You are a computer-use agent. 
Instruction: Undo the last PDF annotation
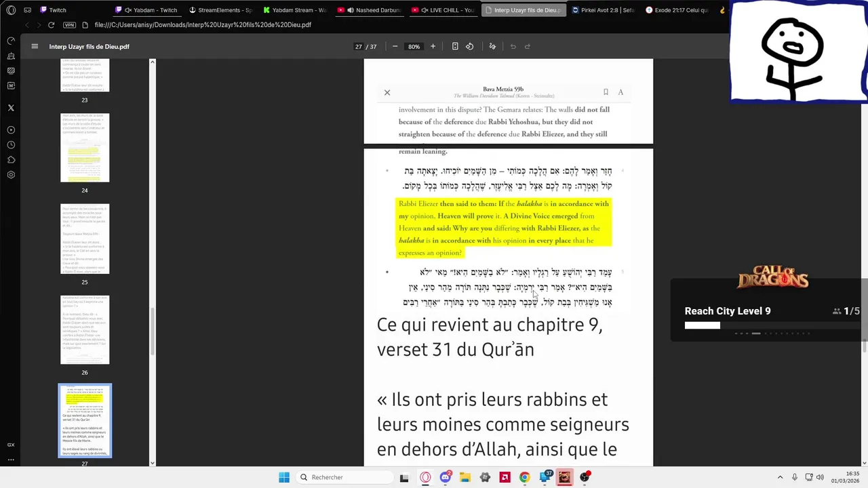(513, 46)
